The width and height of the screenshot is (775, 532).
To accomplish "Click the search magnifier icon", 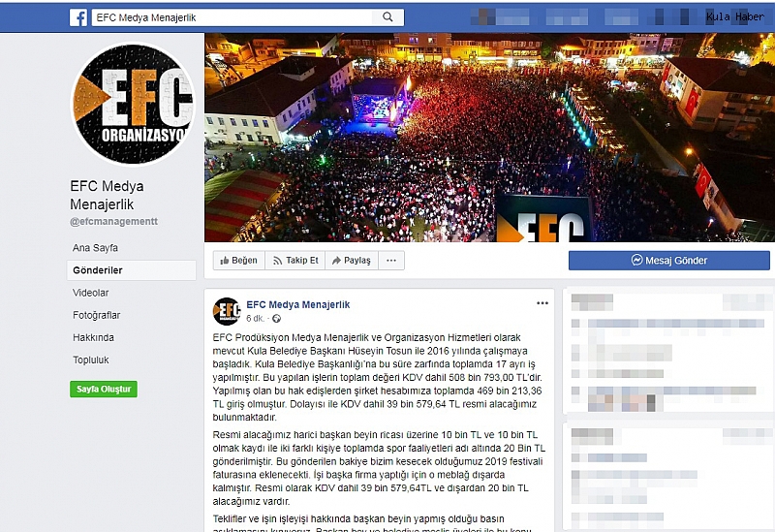I will click(388, 17).
